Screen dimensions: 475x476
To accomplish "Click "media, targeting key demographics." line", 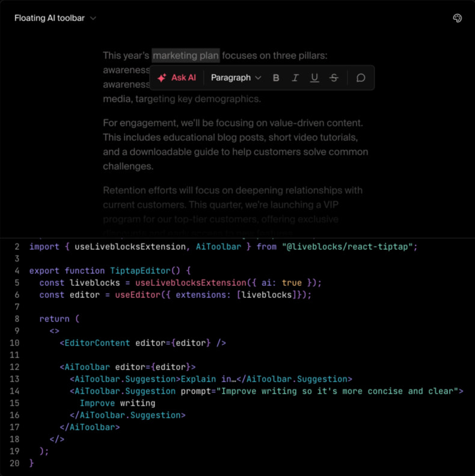I will (182, 99).
